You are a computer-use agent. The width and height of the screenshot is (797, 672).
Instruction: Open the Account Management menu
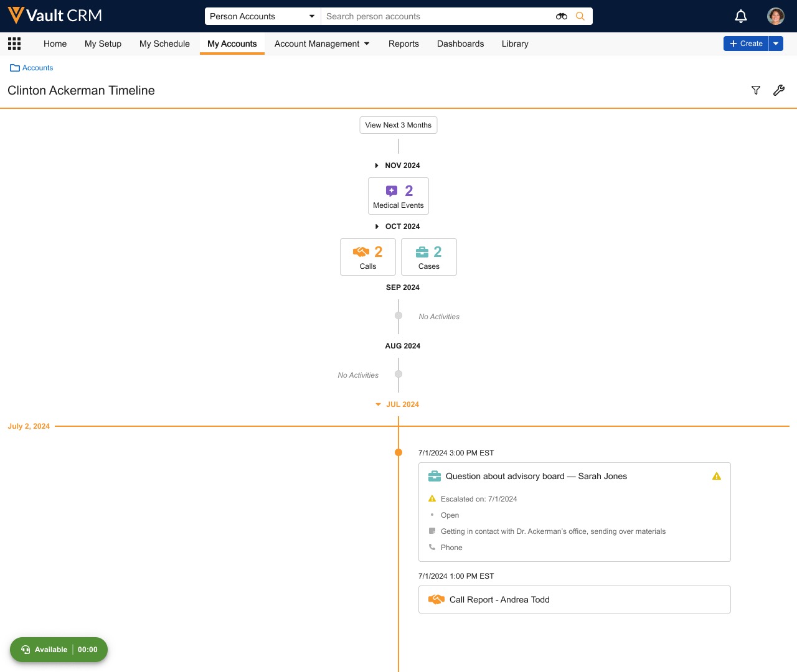coord(321,44)
